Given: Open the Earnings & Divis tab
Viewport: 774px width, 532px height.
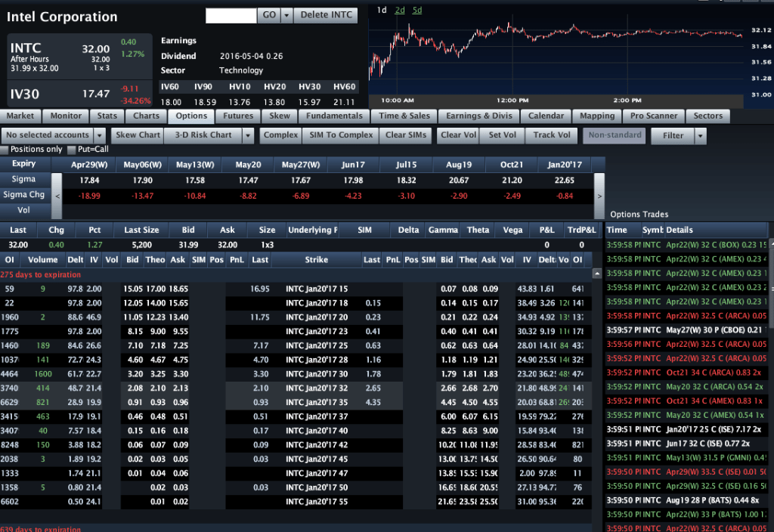Looking at the screenshot, I should [x=479, y=116].
